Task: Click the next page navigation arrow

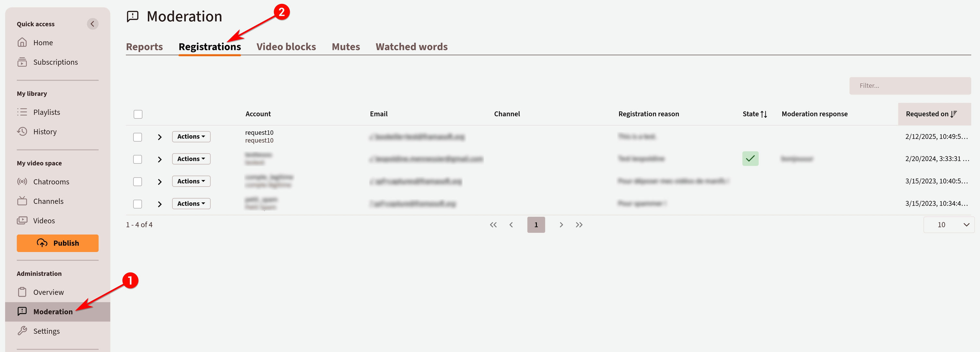Action: coord(561,224)
